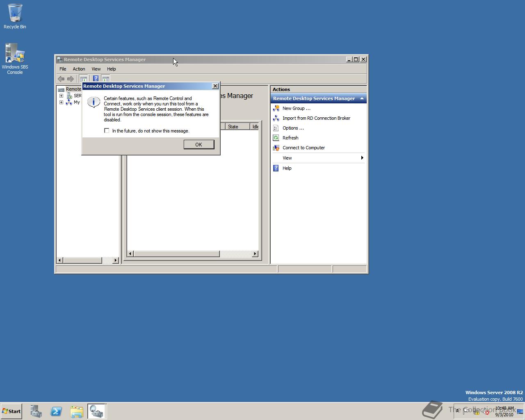This screenshot has width=525, height=420.
Task: Collapse the Remote Desktop Services Manager actions header
Action: point(362,98)
